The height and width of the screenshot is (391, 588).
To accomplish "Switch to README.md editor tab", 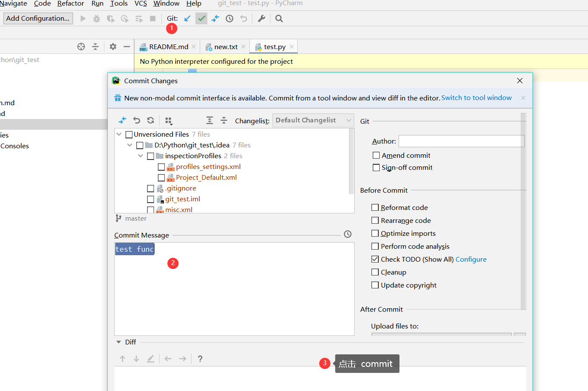I will 167,47.
